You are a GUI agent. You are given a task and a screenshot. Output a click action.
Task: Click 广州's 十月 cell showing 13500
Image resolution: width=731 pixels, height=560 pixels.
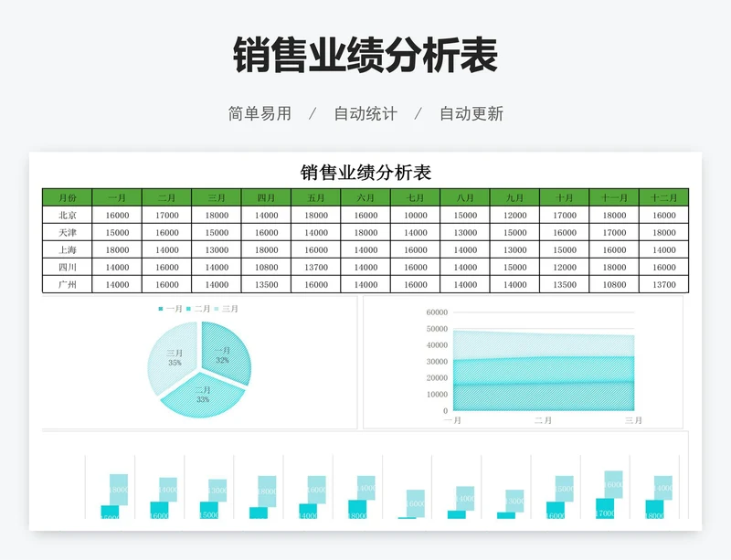pos(565,284)
